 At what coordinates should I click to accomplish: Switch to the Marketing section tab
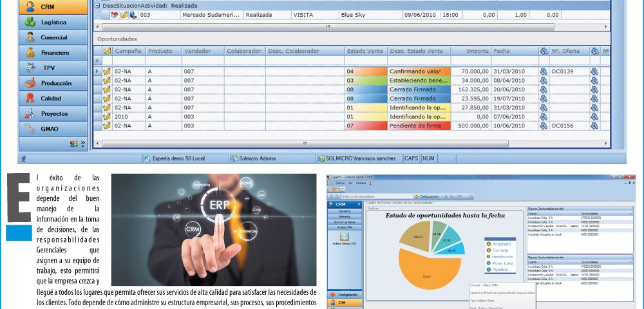coord(345,217)
